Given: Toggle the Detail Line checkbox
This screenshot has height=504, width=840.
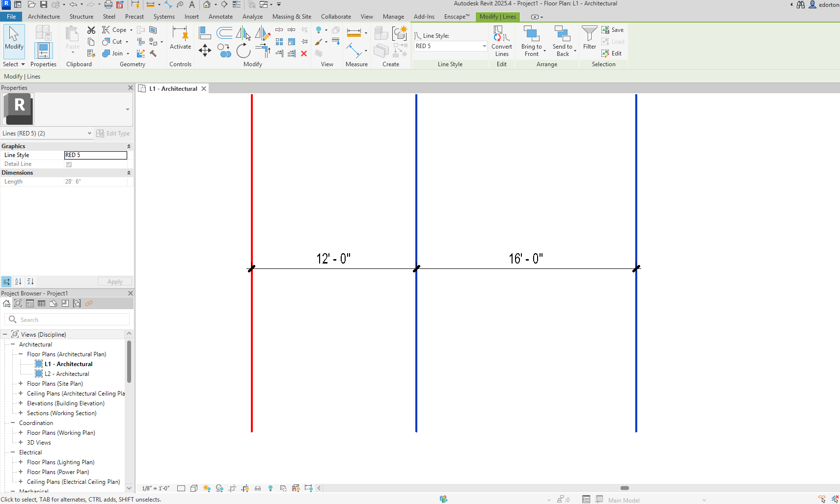Looking at the screenshot, I should (69, 164).
